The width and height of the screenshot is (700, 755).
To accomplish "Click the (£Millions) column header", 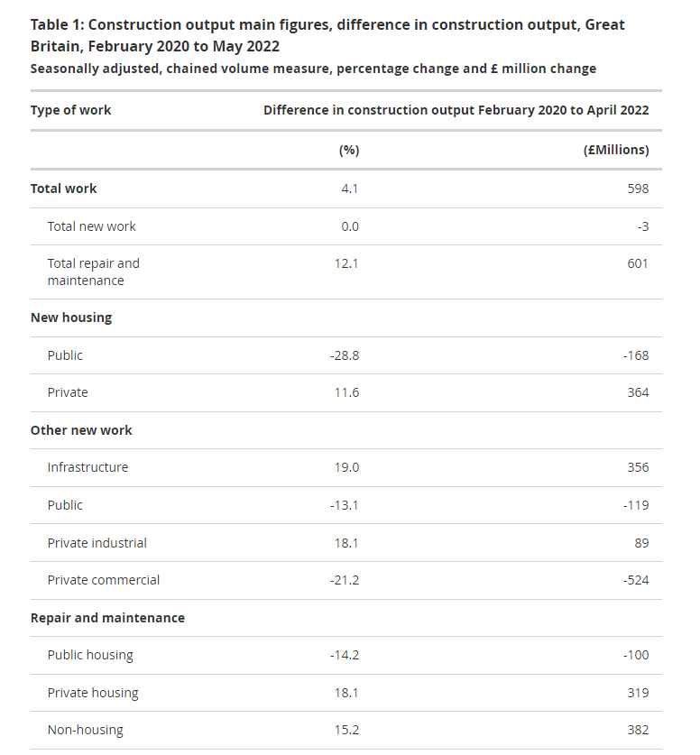I will click(616, 151).
